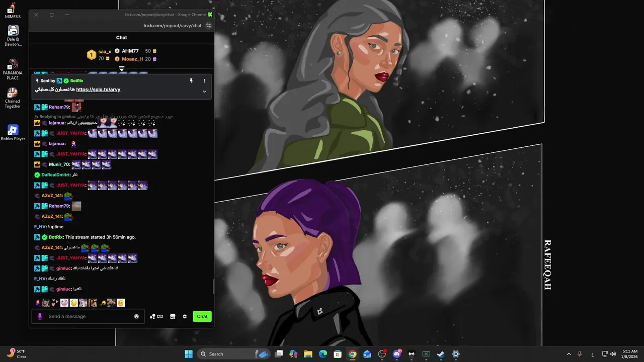The height and width of the screenshot is (362, 644).
Task: Open three-dot menu of pinned message
Action: pyautogui.click(x=204, y=80)
